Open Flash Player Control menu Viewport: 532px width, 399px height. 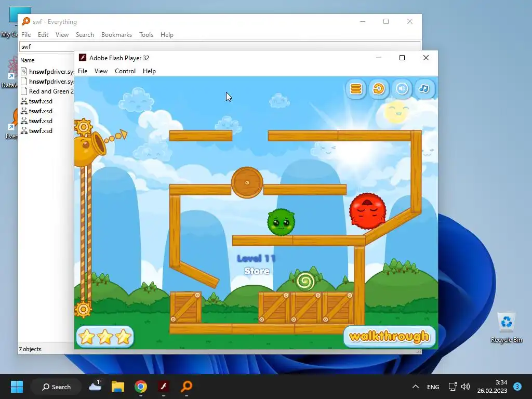(125, 71)
